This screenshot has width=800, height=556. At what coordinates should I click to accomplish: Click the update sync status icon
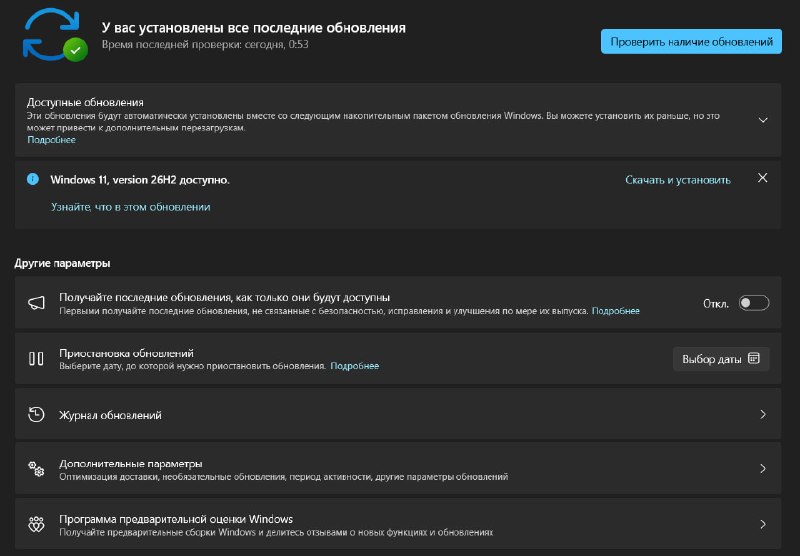click(x=55, y=35)
